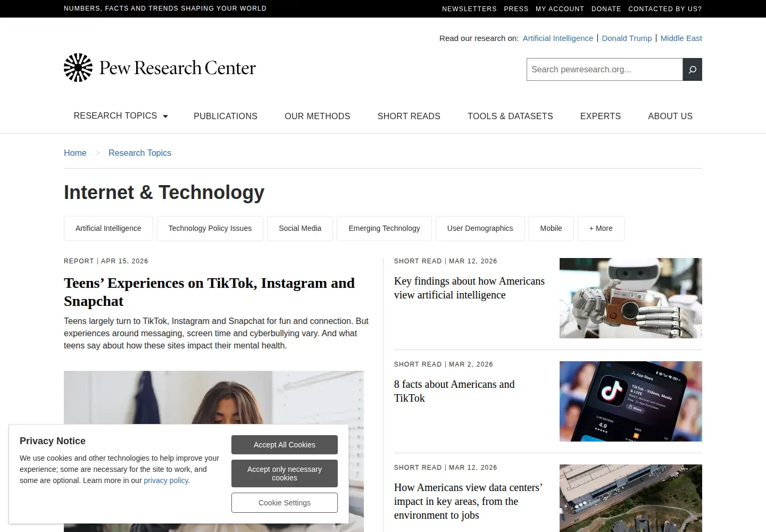
Task: Open the Experts menu item
Action: tap(601, 116)
